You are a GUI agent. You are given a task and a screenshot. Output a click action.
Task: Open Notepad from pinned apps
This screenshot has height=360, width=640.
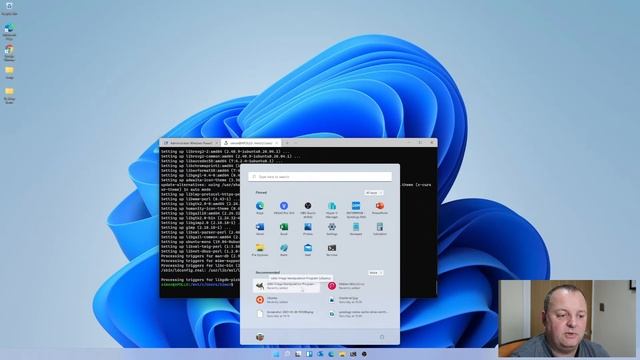click(356, 229)
